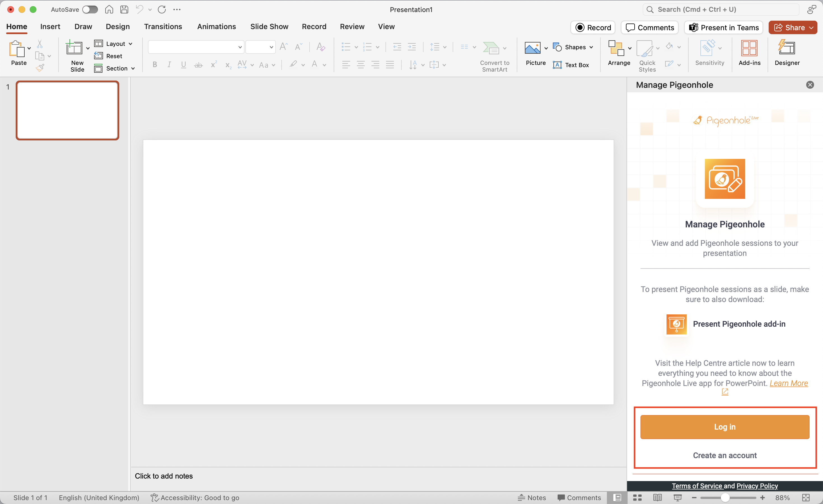This screenshot has height=504, width=823.
Task: Open the Terms of Service link
Action: coord(697,486)
